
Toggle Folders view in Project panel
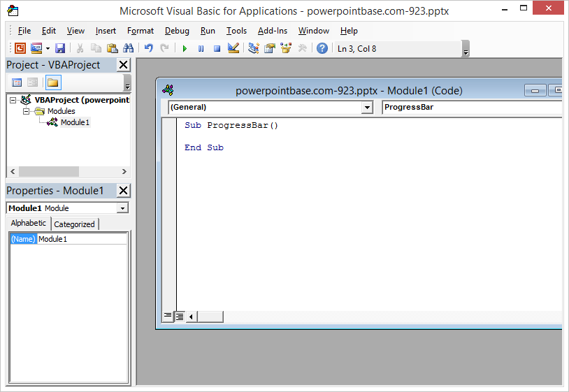(53, 82)
